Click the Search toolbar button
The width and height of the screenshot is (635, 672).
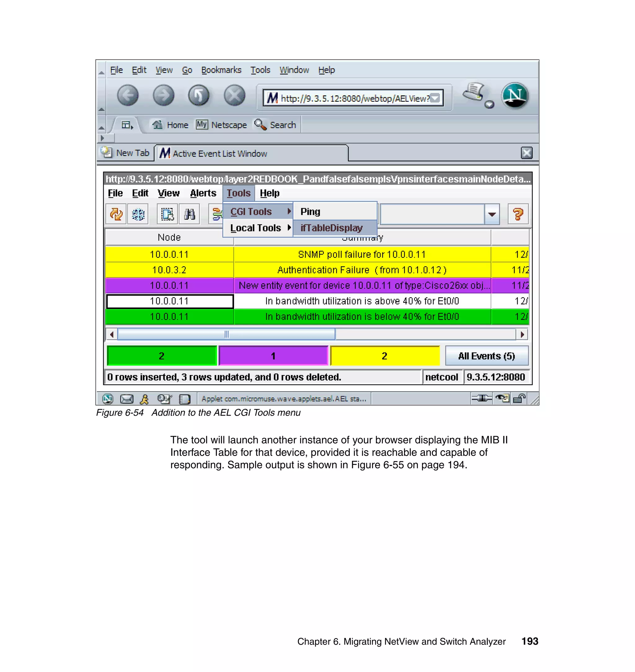(275, 125)
